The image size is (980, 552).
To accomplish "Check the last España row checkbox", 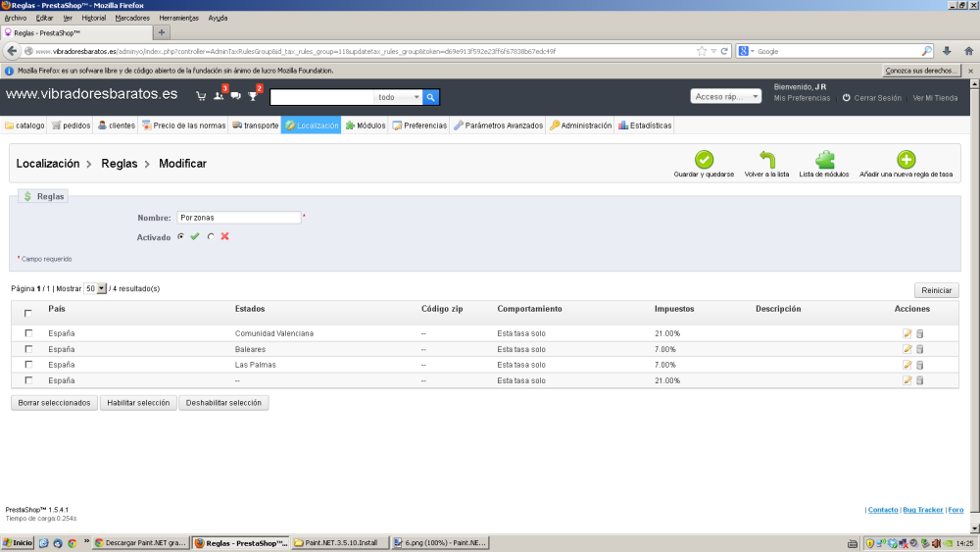I will 28,380.
